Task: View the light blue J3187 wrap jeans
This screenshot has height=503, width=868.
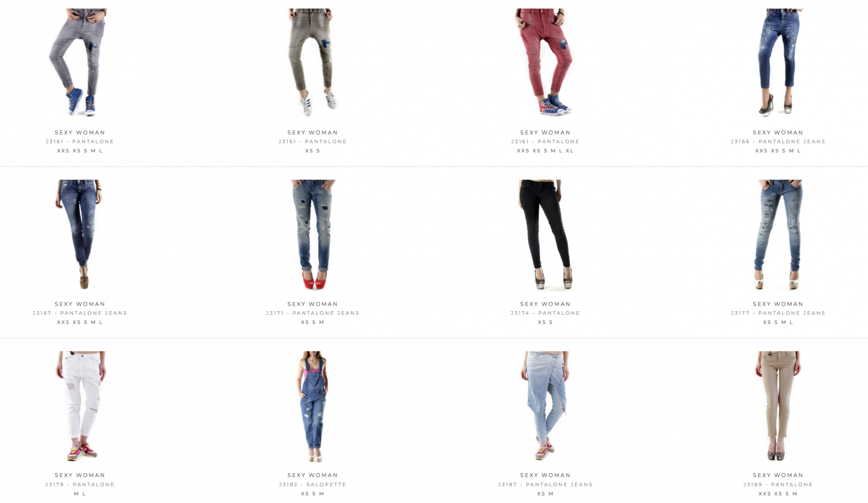Action: (545, 406)
